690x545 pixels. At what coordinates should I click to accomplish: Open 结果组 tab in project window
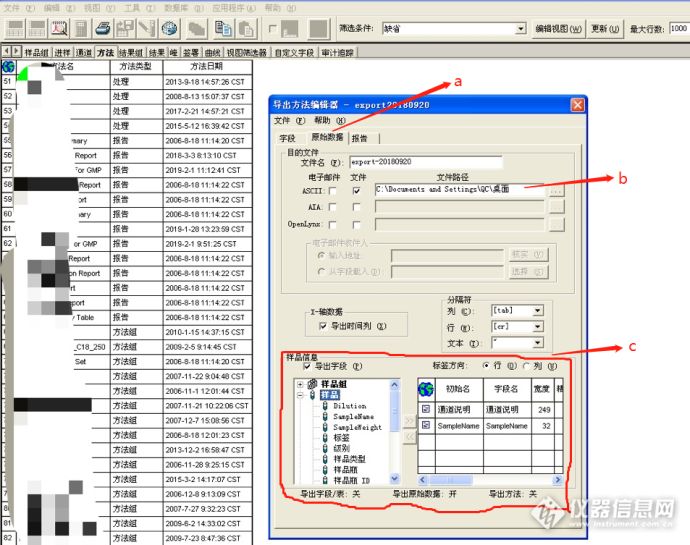tap(131, 52)
